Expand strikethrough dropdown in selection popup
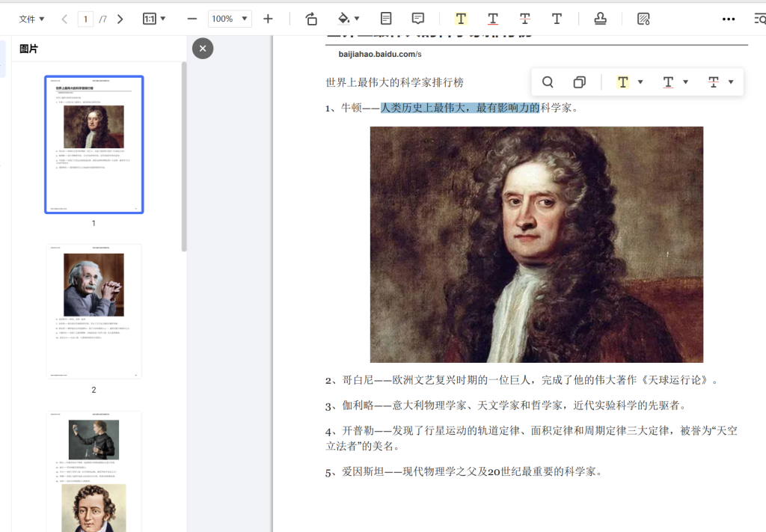 tap(731, 82)
